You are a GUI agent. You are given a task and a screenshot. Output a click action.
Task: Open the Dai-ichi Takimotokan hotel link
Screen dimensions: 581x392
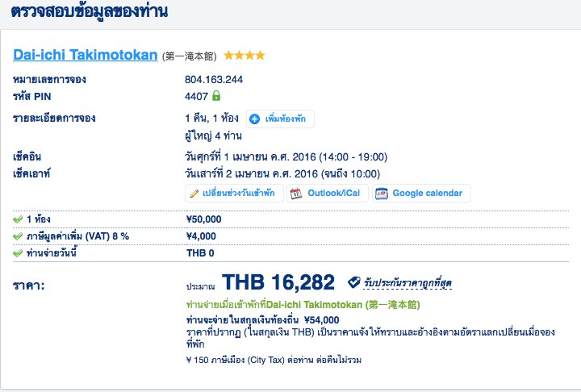coord(86,56)
